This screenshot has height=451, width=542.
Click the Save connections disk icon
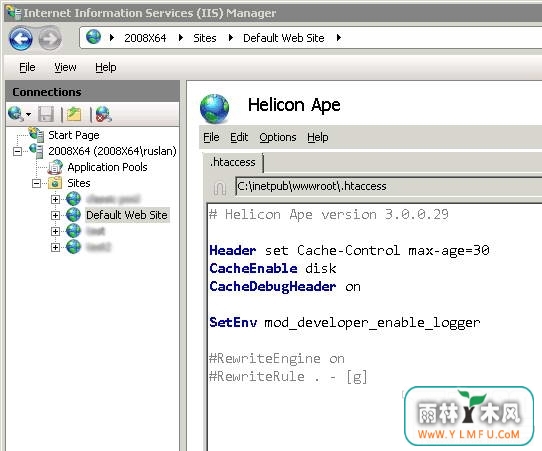click(46, 114)
